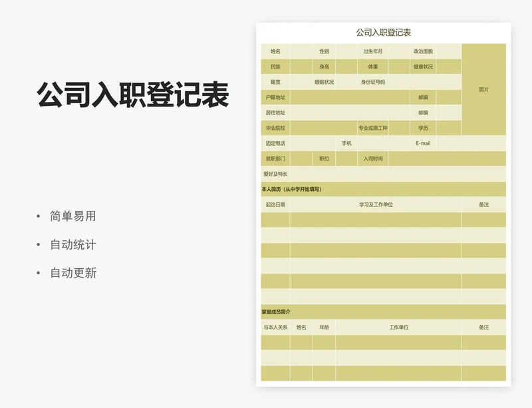Image resolution: width=532 pixels, height=408 pixels.
Task: Click the 民族 label cell
Action: click(x=275, y=67)
